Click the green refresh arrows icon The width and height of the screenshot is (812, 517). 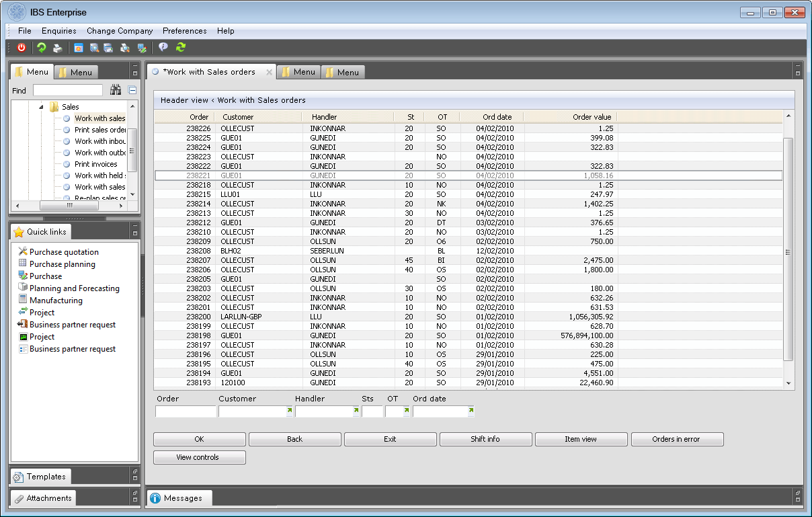(x=181, y=48)
